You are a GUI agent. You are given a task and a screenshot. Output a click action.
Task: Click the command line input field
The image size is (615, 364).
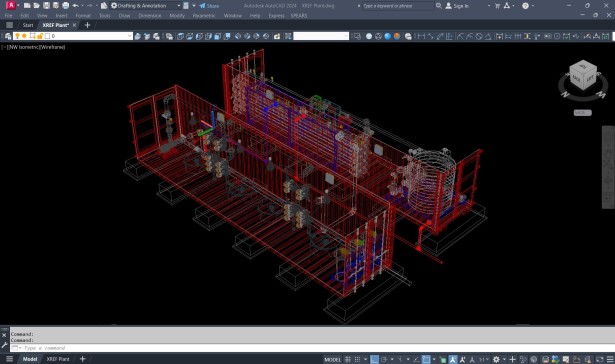(312, 348)
